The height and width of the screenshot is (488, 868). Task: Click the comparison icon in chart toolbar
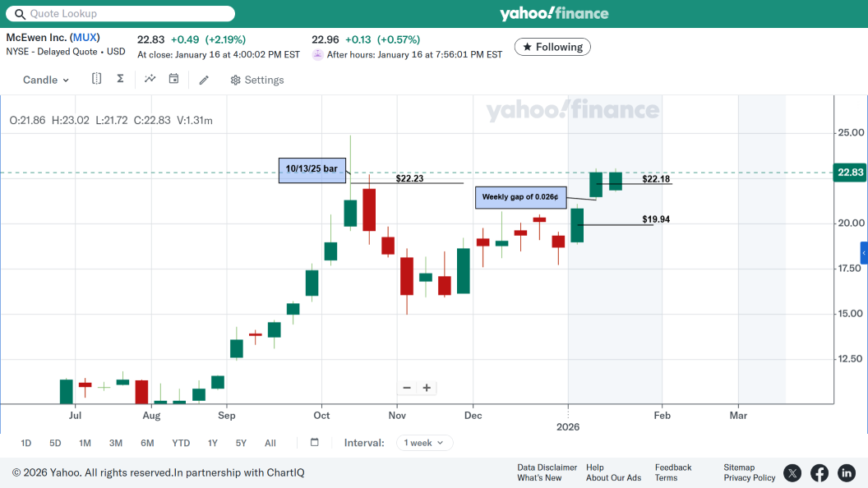pyautogui.click(x=97, y=79)
